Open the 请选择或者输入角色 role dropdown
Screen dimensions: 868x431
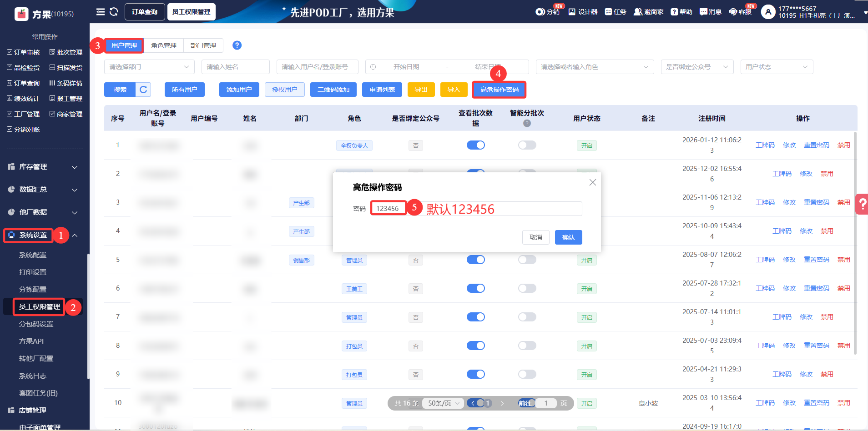click(x=595, y=67)
